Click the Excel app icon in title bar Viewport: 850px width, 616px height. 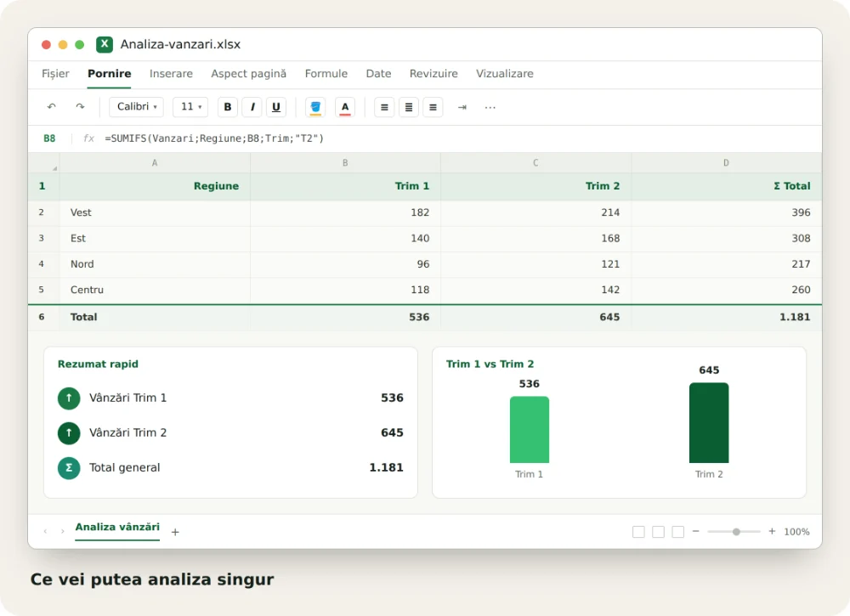coord(105,44)
